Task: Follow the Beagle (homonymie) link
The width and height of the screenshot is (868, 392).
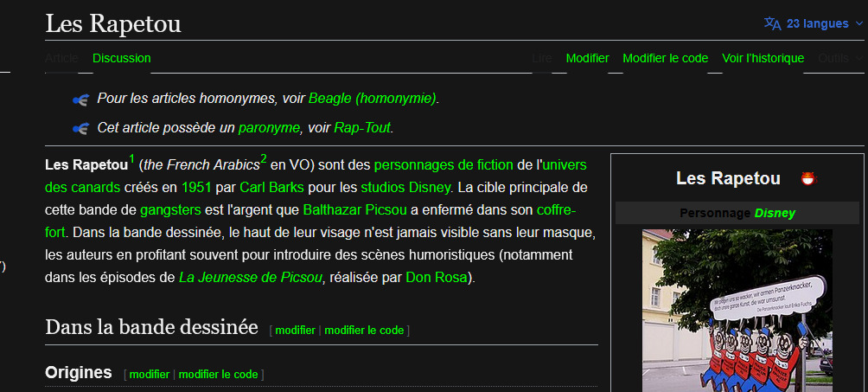Action: tap(373, 99)
